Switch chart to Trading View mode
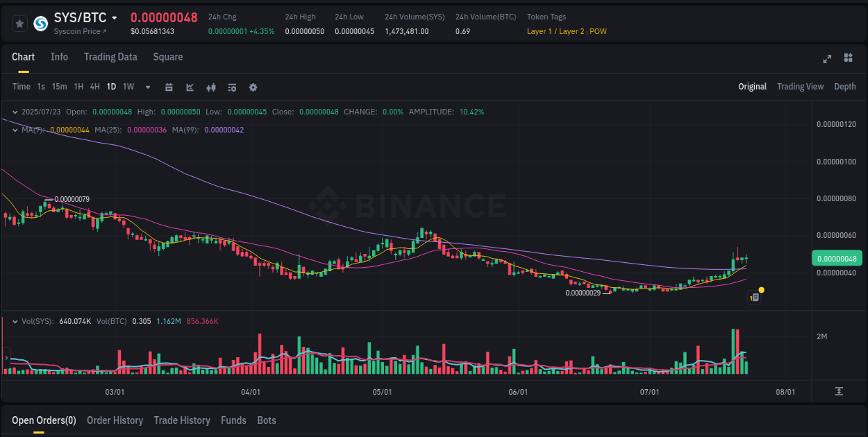This screenshot has width=868, height=437. click(800, 87)
